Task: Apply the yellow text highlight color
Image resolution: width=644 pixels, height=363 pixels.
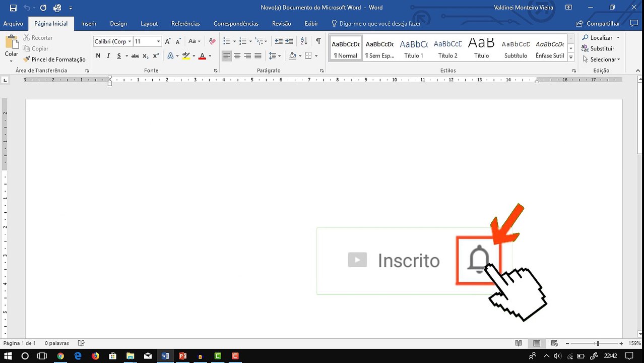Action: (x=186, y=56)
